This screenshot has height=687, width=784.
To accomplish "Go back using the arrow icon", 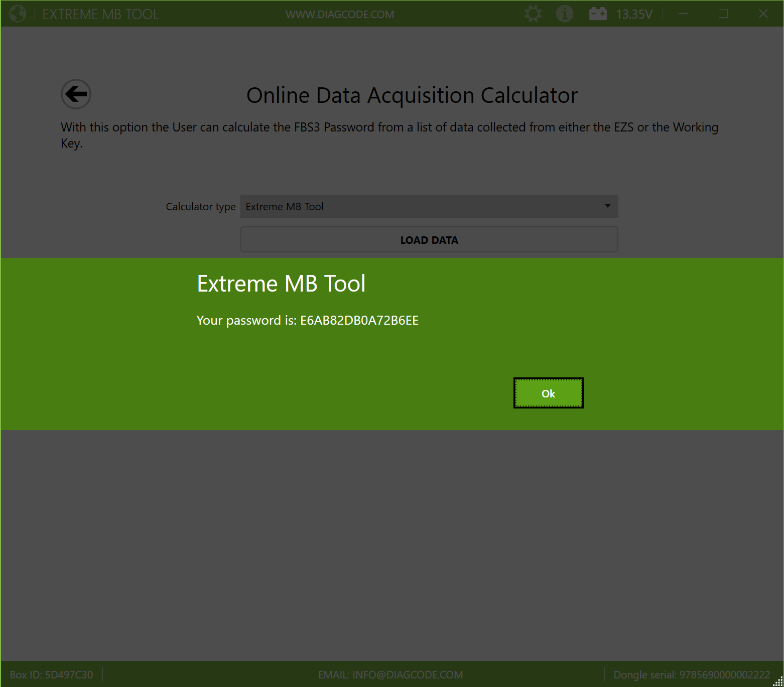I will point(76,94).
